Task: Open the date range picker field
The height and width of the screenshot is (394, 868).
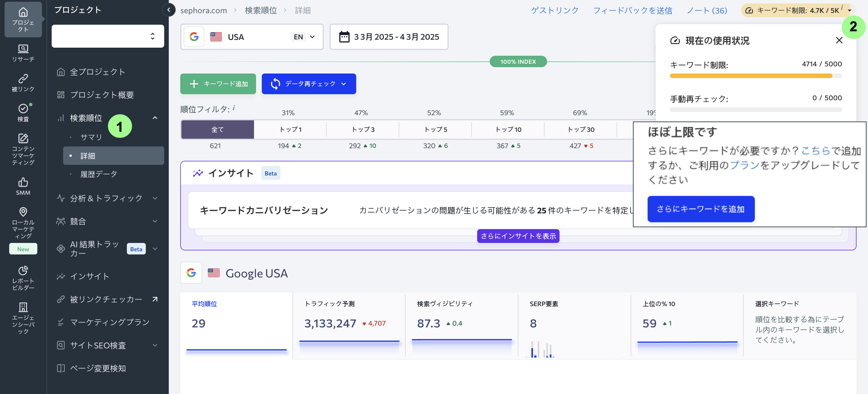Action: tap(389, 37)
